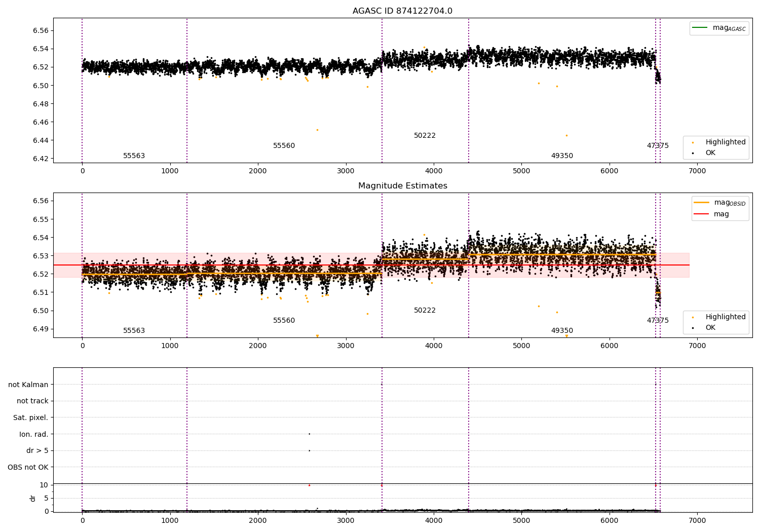Click obsid label 50222 in the top plot
Viewport: 760px width, 532px height.
425,135
